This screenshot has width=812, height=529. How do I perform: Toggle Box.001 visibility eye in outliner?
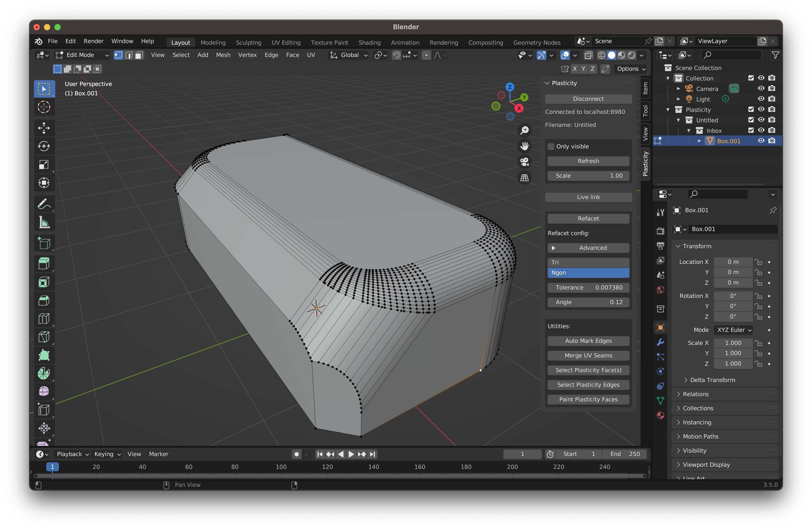761,141
